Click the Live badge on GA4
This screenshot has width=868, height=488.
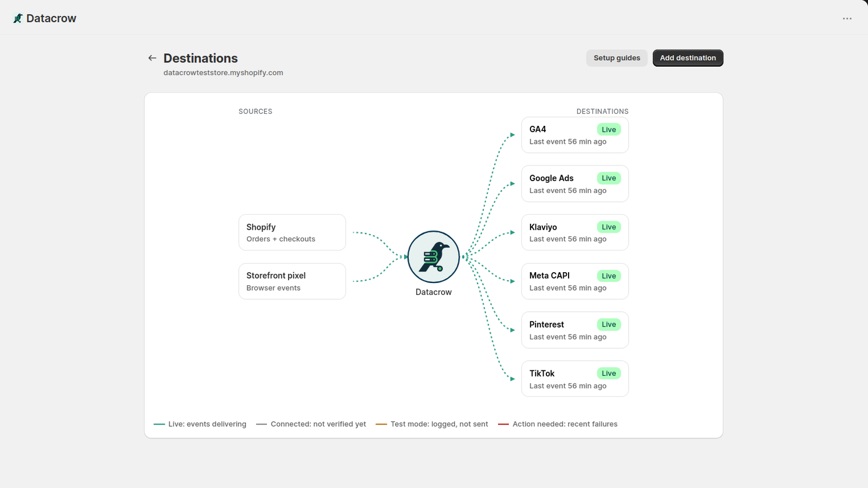(x=609, y=130)
